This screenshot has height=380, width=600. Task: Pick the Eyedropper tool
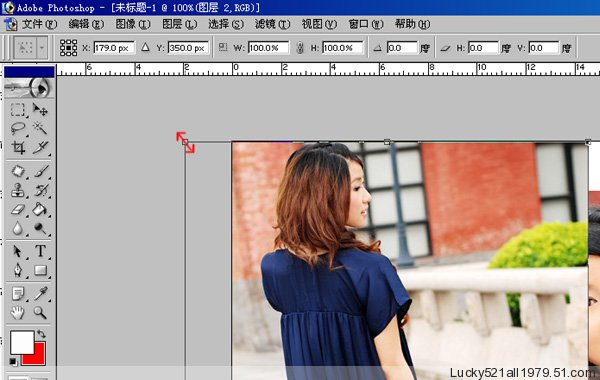[x=40, y=294]
